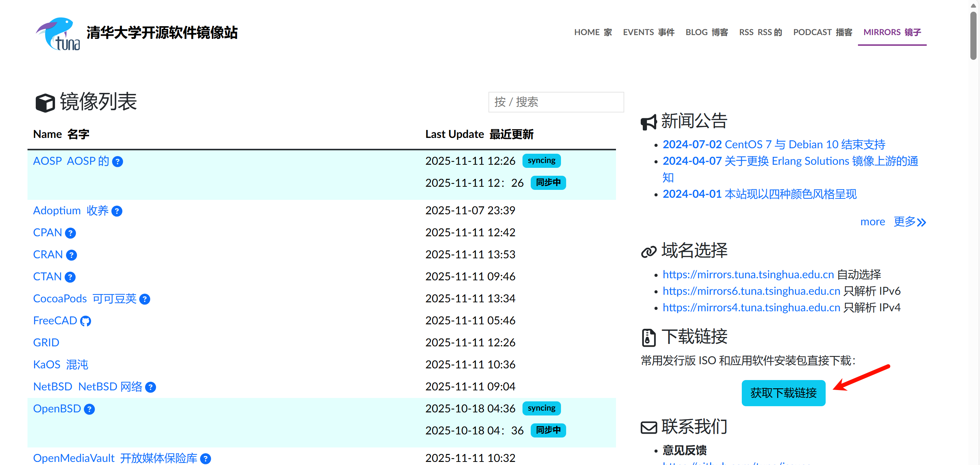
Task: Click the TUNA fish logo
Action: click(58, 33)
